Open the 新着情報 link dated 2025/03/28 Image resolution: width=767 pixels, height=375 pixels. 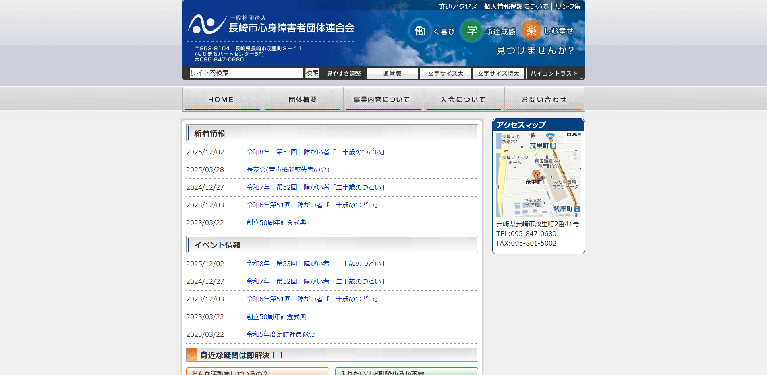(288, 170)
